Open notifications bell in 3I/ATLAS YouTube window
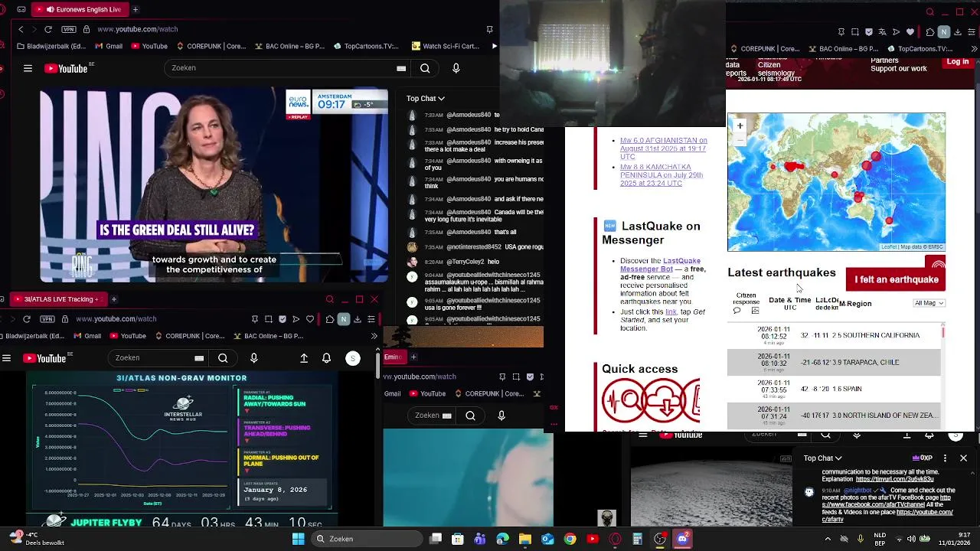 click(327, 358)
